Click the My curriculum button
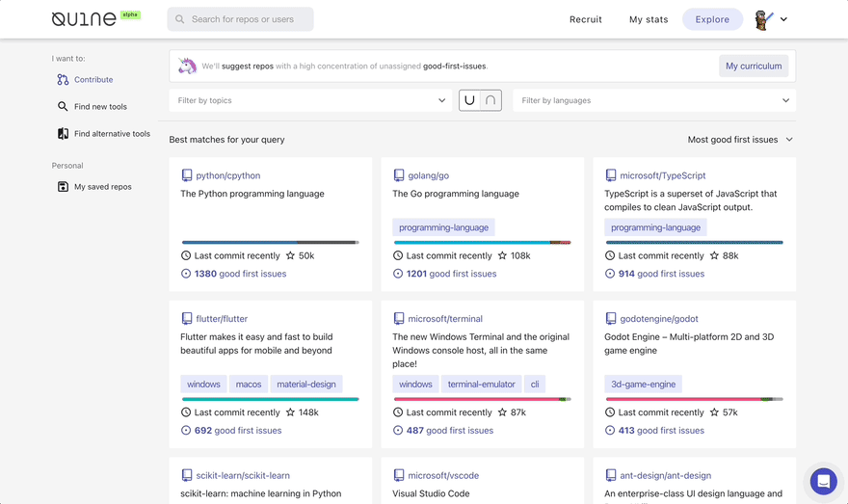Viewport: 848px width, 504px height. click(x=754, y=66)
